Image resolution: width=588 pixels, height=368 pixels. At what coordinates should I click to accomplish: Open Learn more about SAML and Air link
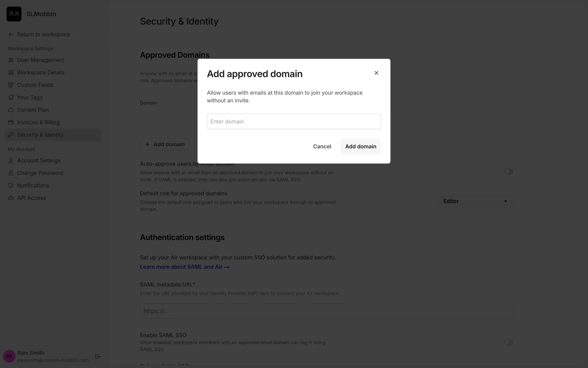pos(185,267)
